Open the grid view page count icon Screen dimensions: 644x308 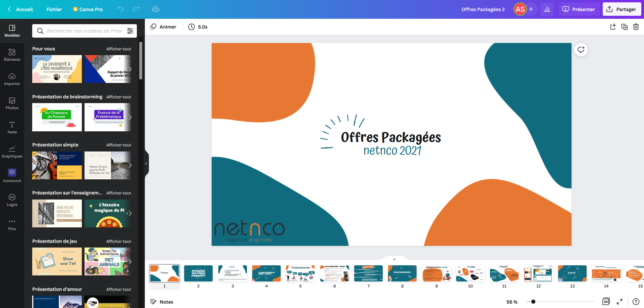[606, 302]
